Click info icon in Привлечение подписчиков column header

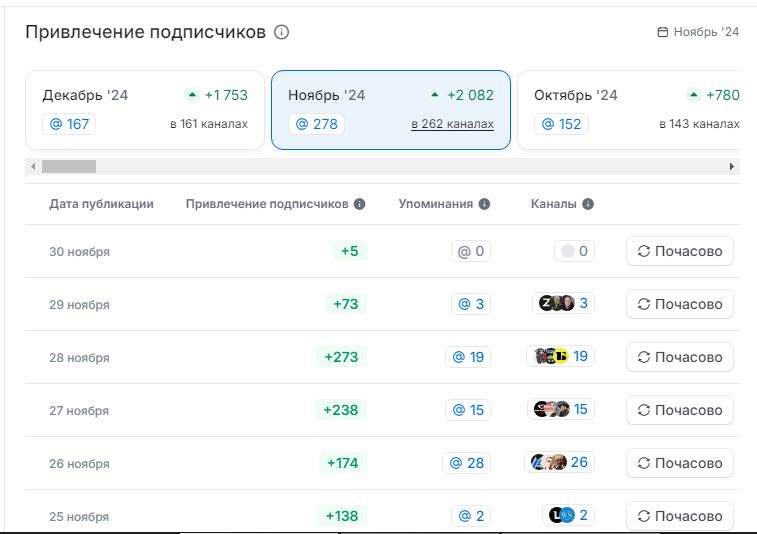(360, 204)
